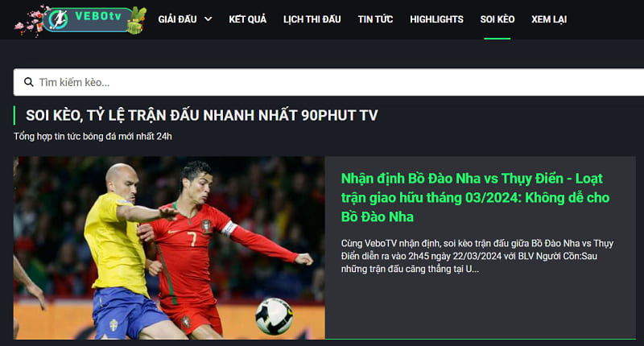This screenshot has height=346, width=644.
Task: Open the LỊCH THI ĐẤU schedule page
Action: coord(312,19)
